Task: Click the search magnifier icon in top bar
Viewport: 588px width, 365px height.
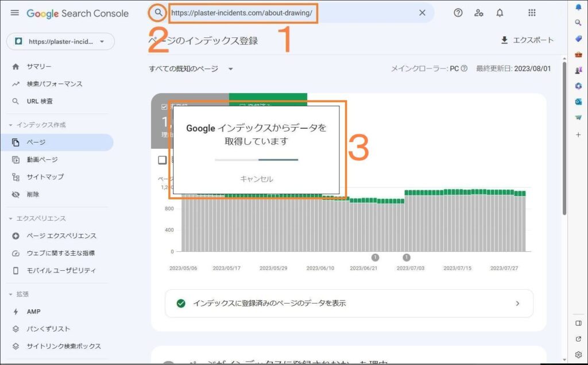Action: (158, 13)
